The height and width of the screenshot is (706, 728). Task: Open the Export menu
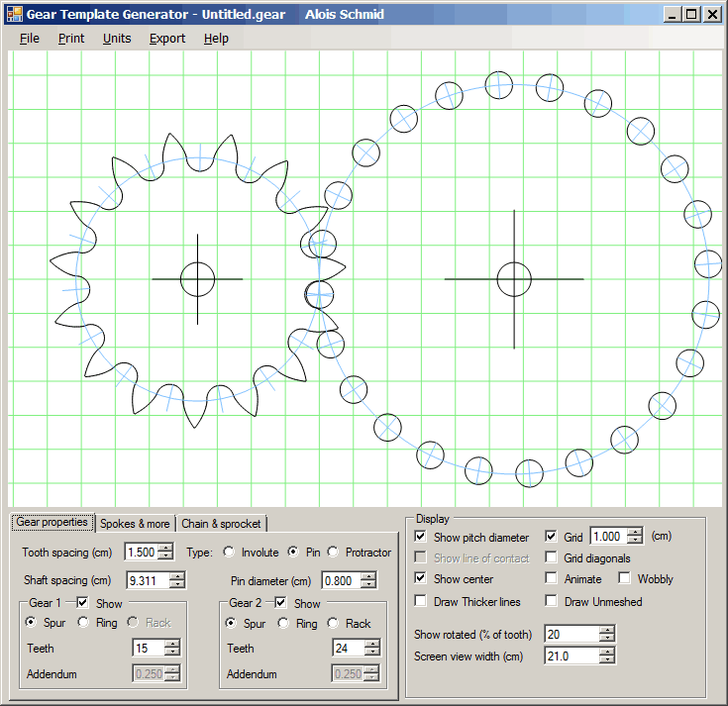point(167,39)
